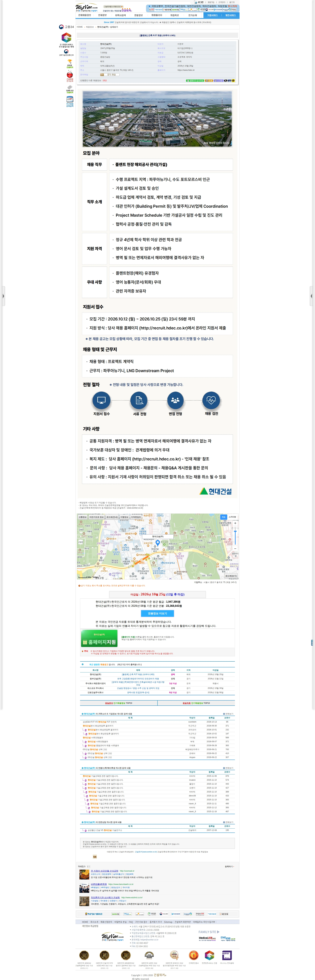Click the 연봉정보 더보기 button

coord(157,613)
